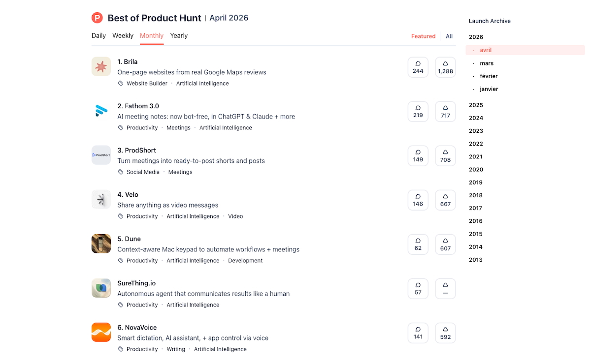Viewport: 591px width, 364px height.
Task: Switch to the Weekly tab
Action: click(123, 36)
